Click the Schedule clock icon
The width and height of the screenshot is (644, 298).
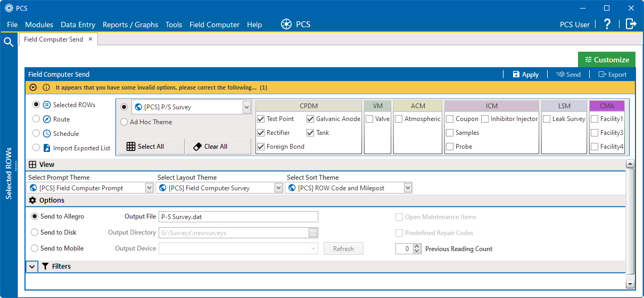[x=47, y=134]
